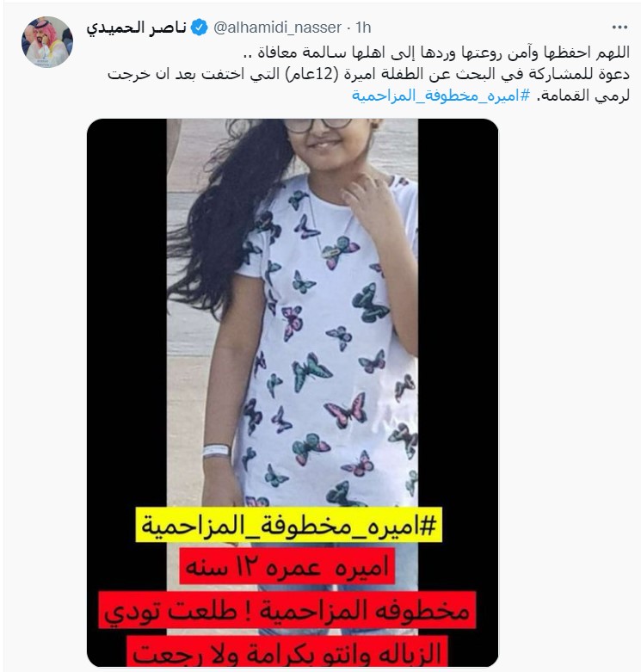Viewport: 641px width, 672px height.
Task: Click the butterfly t-shirt in the photo
Action: pos(328,342)
